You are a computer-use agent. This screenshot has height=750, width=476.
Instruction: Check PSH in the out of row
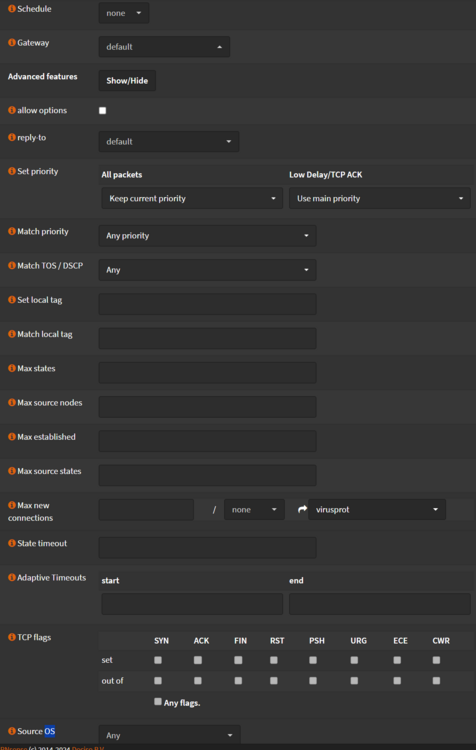(313, 681)
